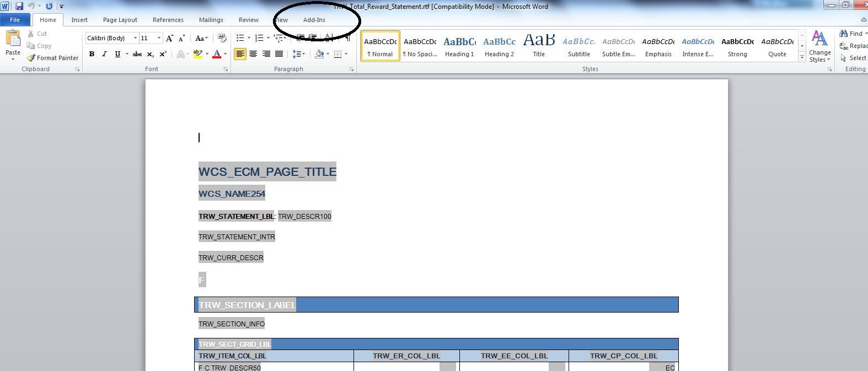Switch to the Insert ribbon tab
Screen dimensions: 868x371
79,20
